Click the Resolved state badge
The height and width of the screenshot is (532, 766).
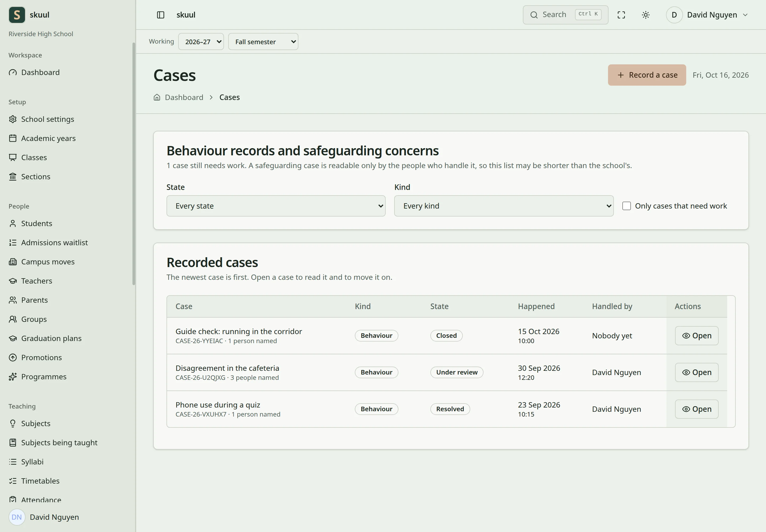(x=450, y=409)
